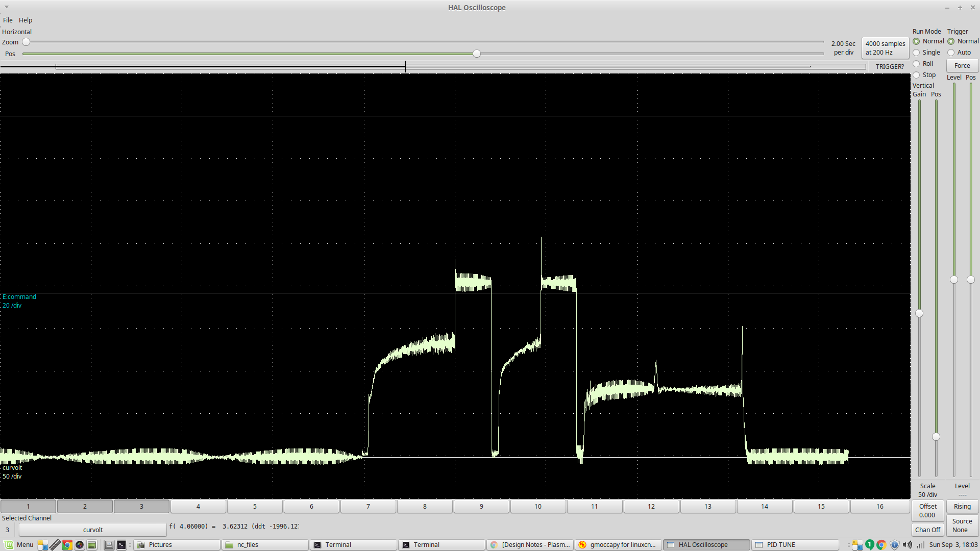Enable channel 6
The width and height of the screenshot is (980, 551).
[x=311, y=506]
